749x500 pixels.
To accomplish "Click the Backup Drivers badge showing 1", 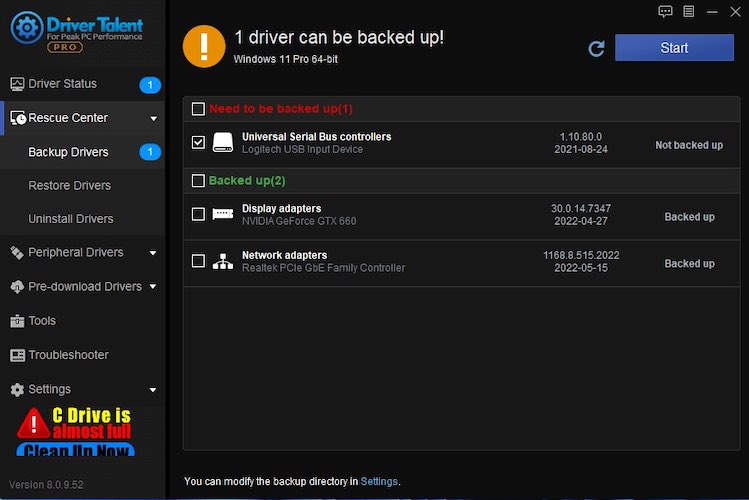I will [x=150, y=152].
